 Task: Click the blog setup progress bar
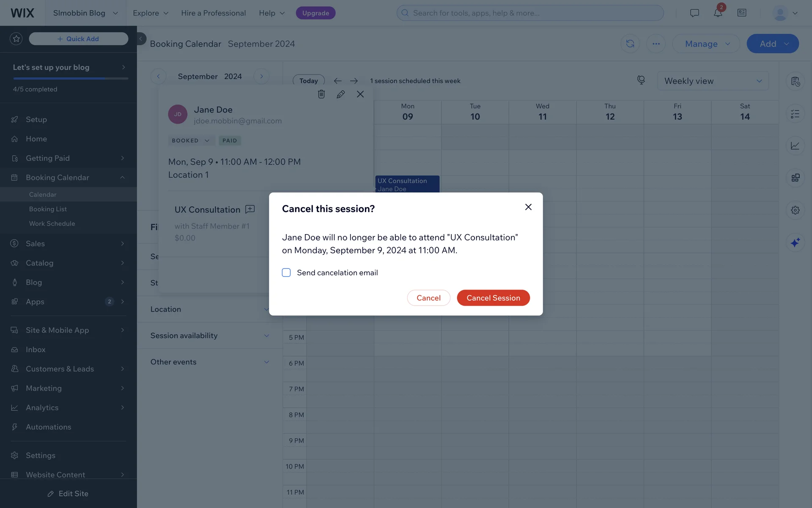tap(71, 78)
